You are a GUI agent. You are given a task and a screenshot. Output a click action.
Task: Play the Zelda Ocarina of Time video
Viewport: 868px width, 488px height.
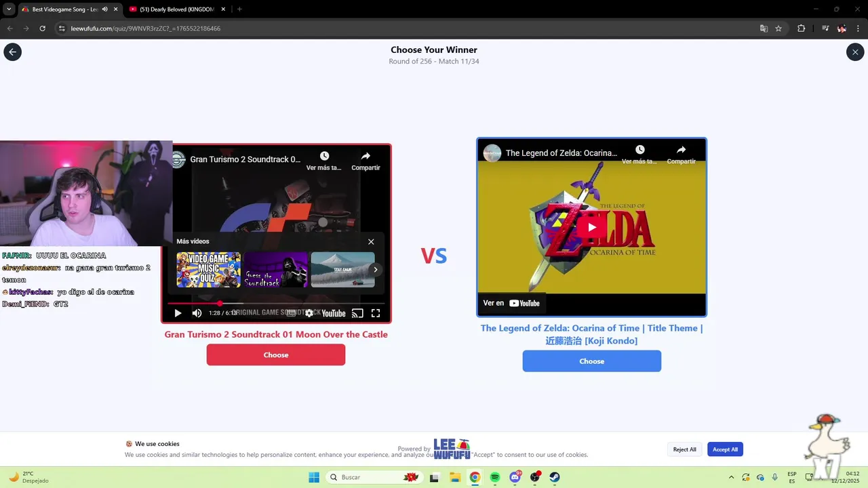click(x=592, y=228)
